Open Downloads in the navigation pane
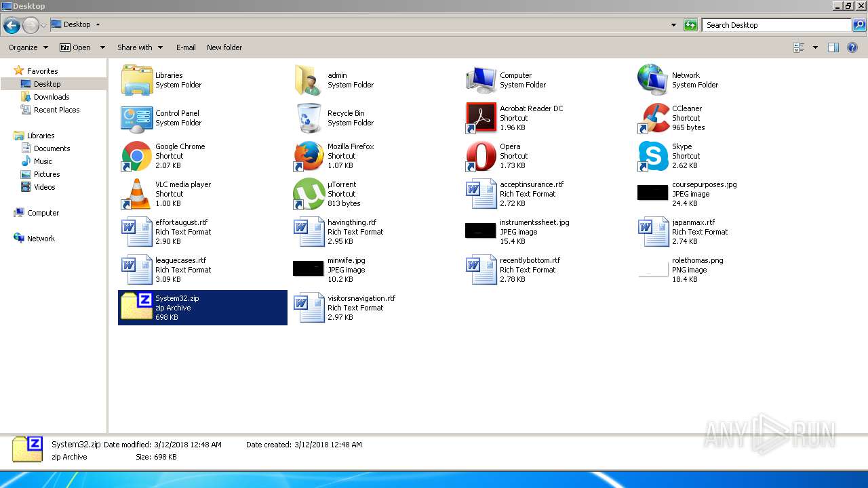This screenshot has height=488, width=868. [x=52, y=97]
